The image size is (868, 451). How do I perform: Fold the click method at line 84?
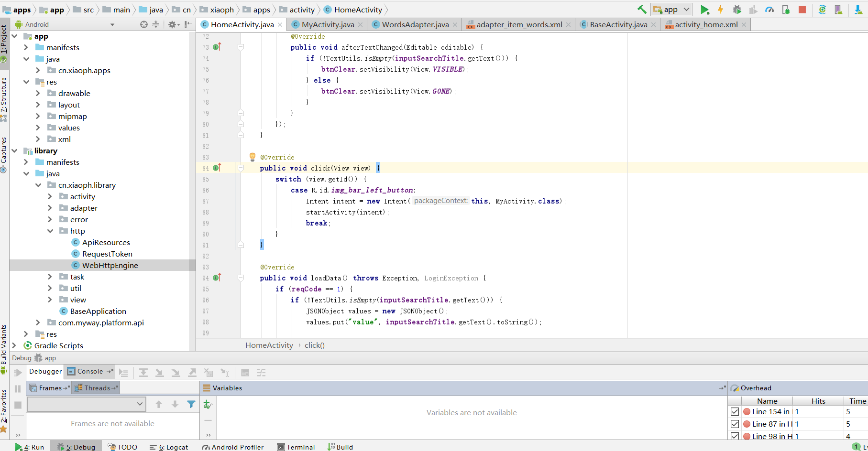tap(241, 168)
